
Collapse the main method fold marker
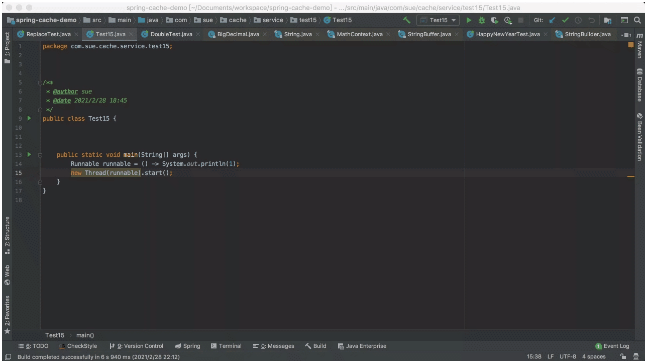(40, 155)
